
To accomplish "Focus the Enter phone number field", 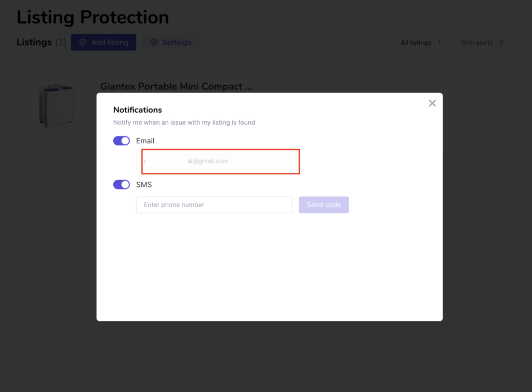I will [214, 205].
